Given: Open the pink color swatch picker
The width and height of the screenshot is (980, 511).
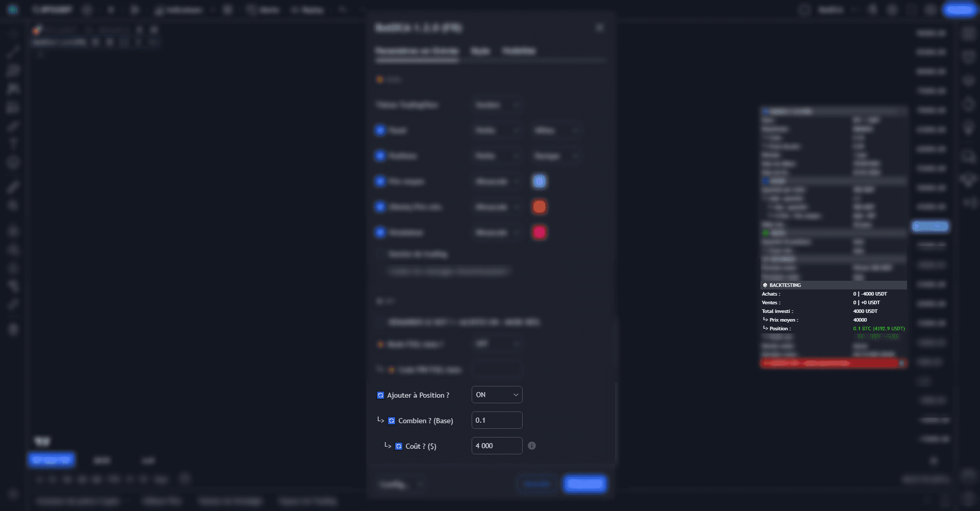Looking at the screenshot, I should click(x=539, y=232).
